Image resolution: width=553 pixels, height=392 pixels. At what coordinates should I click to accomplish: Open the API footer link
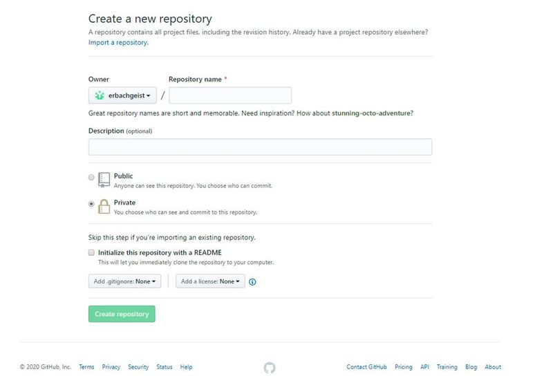[424, 367]
